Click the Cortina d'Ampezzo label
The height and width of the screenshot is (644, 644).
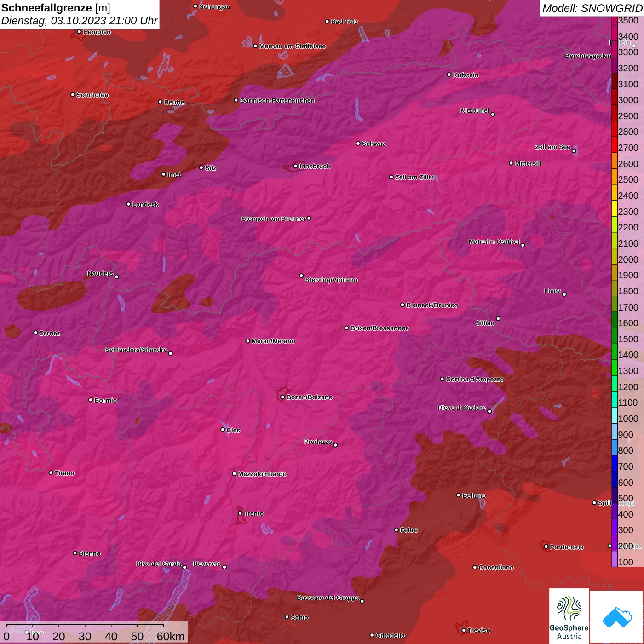(x=475, y=379)
